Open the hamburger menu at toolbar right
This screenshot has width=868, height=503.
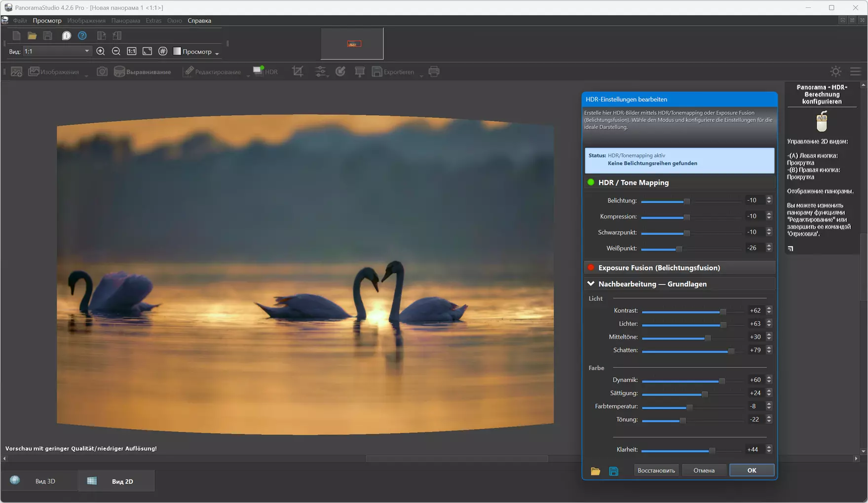856,72
